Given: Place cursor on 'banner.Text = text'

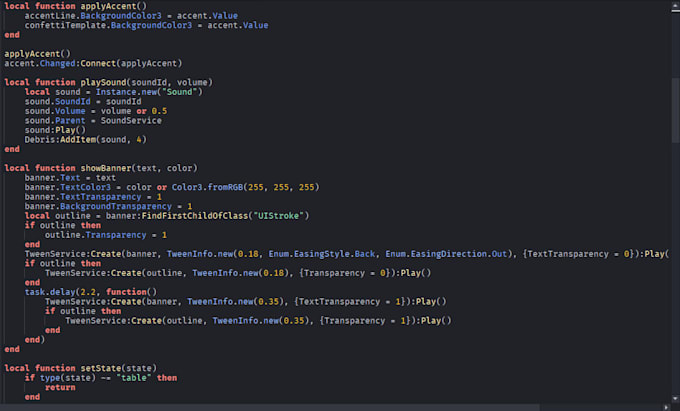Looking at the screenshot, I should (70, 178).
